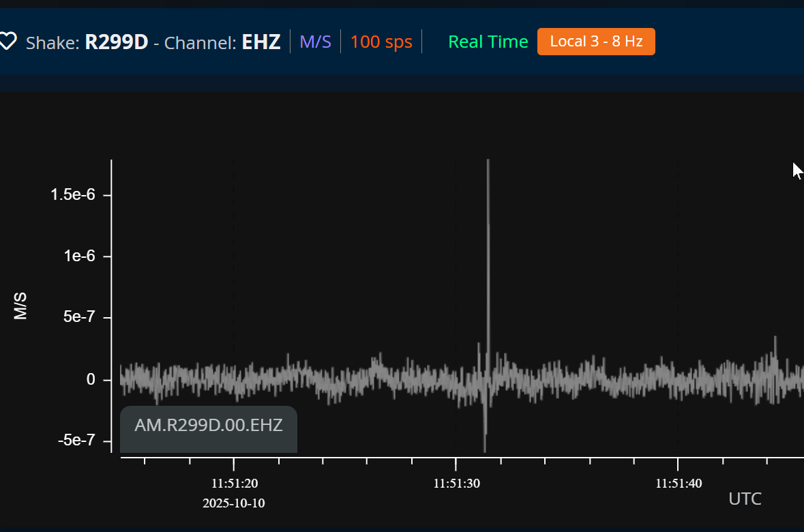Click the 11:51:20 time axis label
The width and height of the screenshot is (804, 532).
coord(235,484)
